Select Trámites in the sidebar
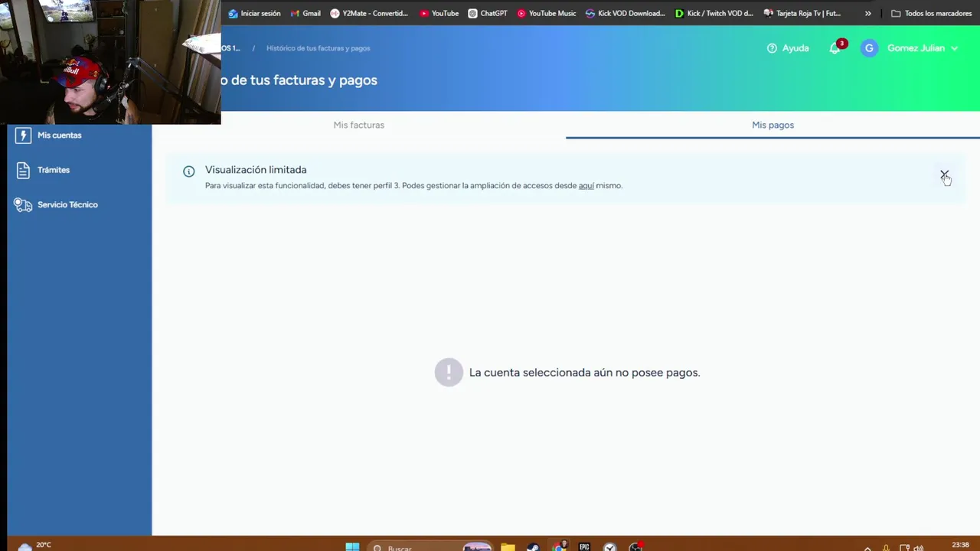The image size is (980, 551). pos(54,170)
